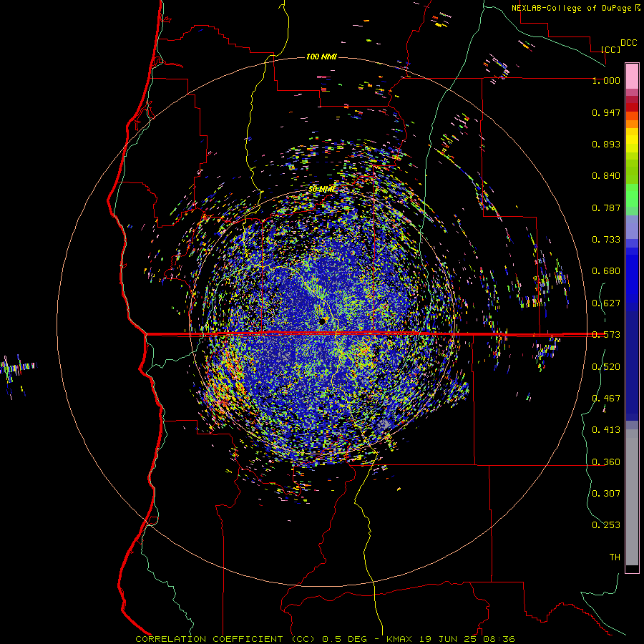
Task: Click the 50 NMI range ring label
Action: (x=322, y=190)
